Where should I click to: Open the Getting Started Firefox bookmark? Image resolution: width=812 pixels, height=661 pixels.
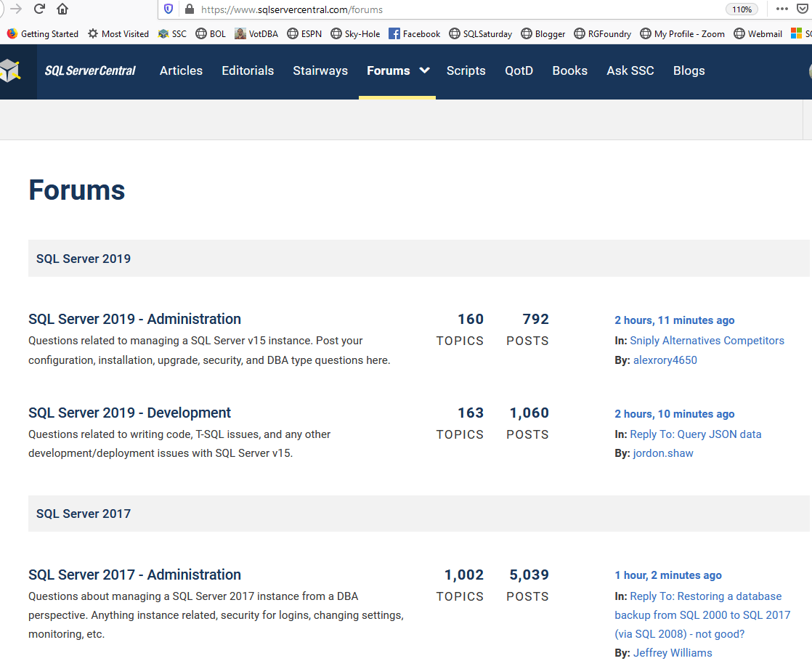(42, 33)
